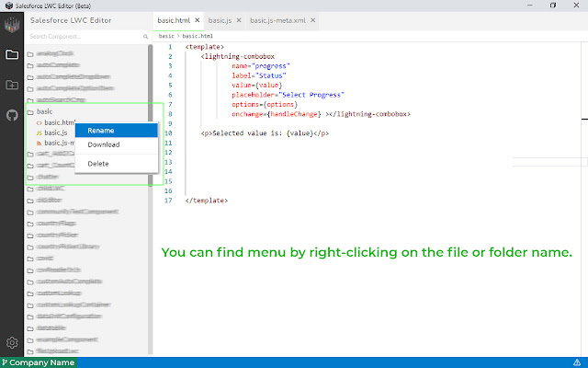
Task: Click the basic breadcrumb folder segment
Action: pos(165,37)
